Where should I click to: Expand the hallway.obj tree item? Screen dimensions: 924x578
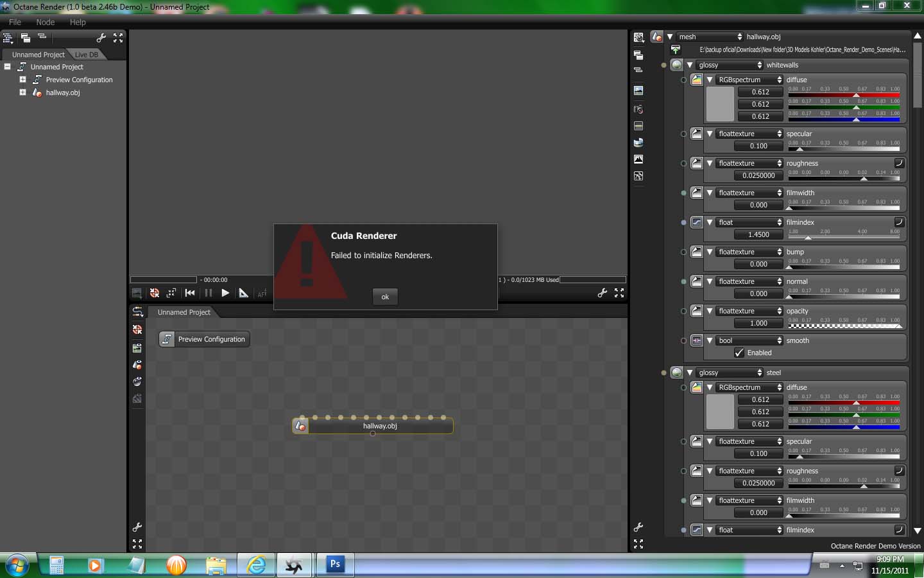[22, 92]
